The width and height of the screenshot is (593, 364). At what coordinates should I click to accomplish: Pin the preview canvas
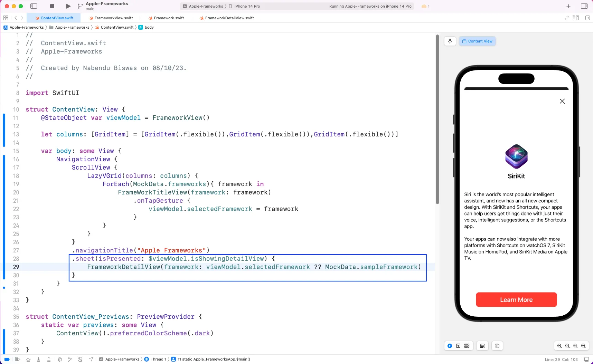(x=450, y=41)
